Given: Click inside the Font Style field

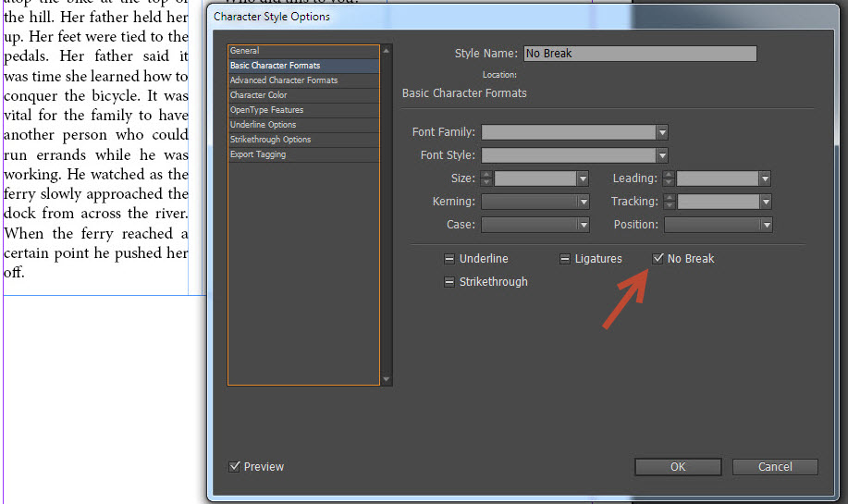Looking at the screenshot, I should pos(569,155).
